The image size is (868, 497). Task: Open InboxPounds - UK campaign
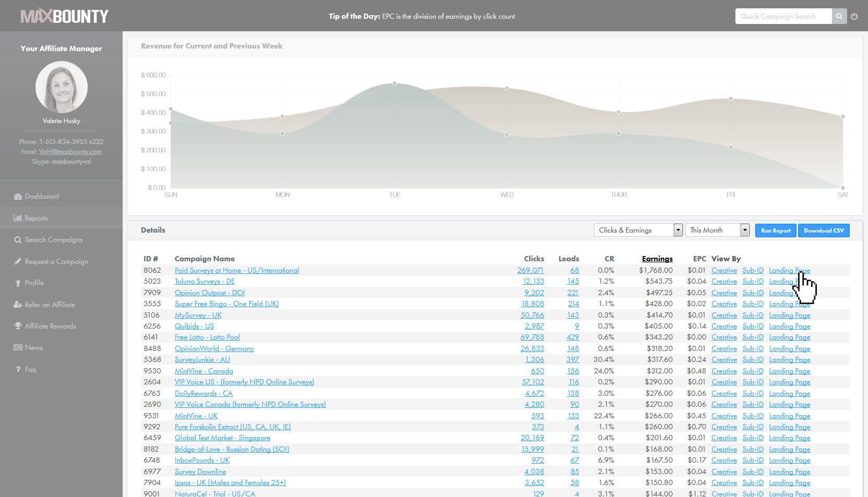(202, 460)
